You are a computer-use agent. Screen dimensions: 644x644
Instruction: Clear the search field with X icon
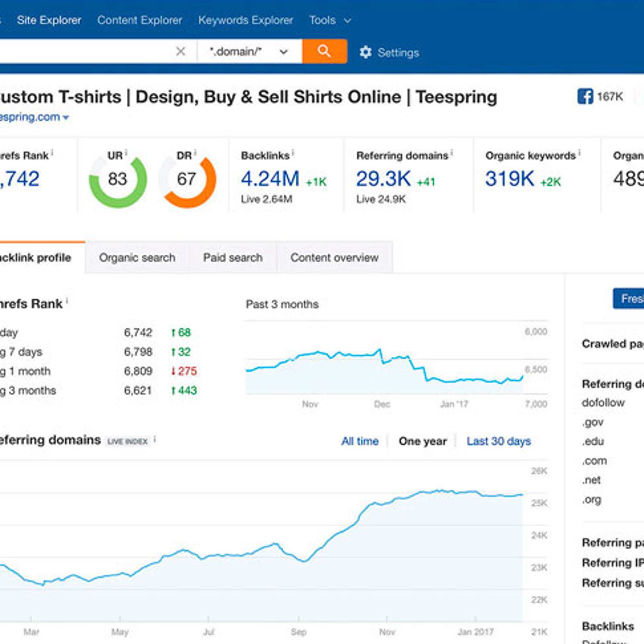pyautogui.click(x=181, y=51)
